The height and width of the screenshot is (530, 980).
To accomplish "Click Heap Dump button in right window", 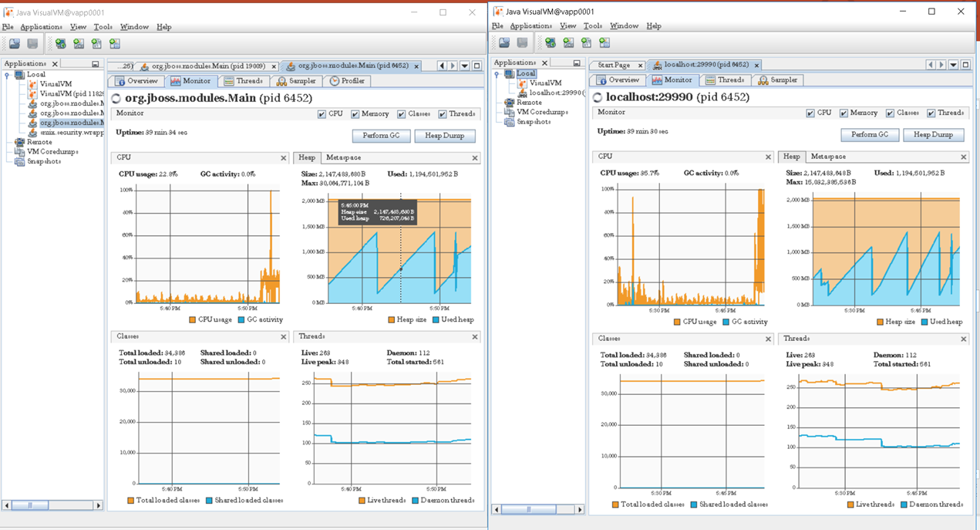I will tap(933, 134).
